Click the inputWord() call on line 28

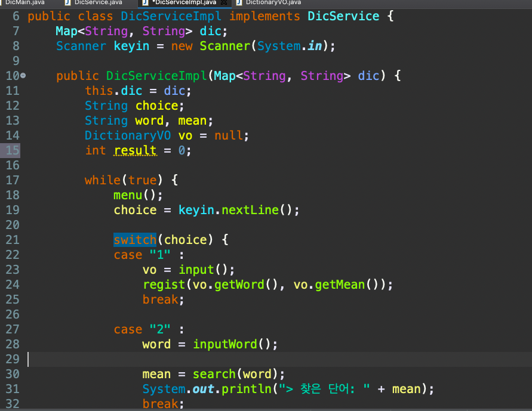click(x=232, y=344)
